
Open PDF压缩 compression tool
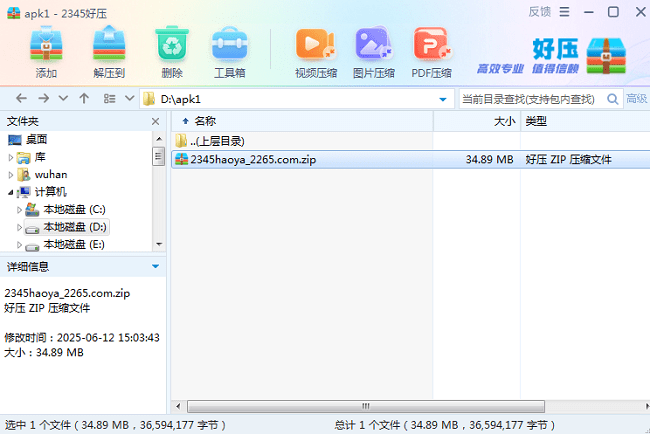point(432,53)
